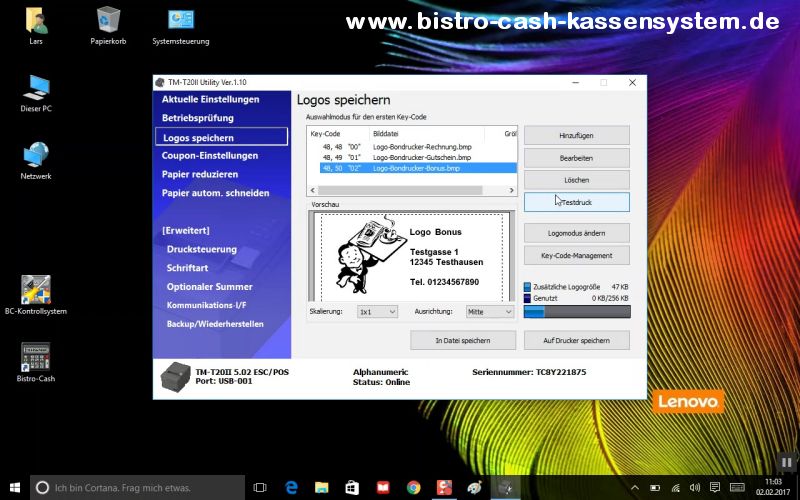
Task: Click the Bearbeiten button
Action: click(x=577, y=158)
